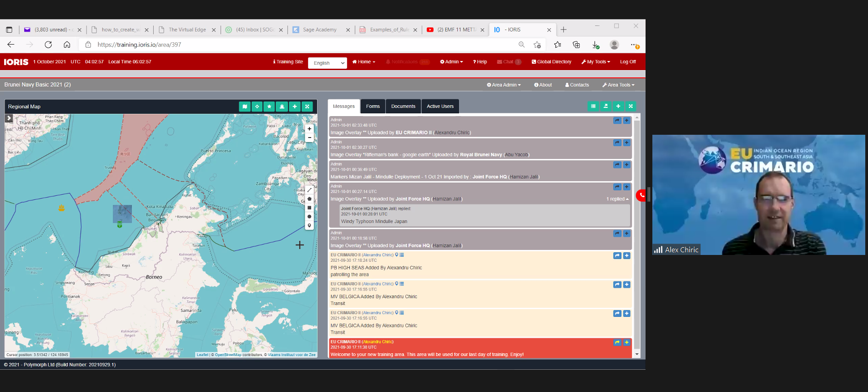Refresh the browser page
This screenshot has width=868, height=392.
click(x=48, y=45)
